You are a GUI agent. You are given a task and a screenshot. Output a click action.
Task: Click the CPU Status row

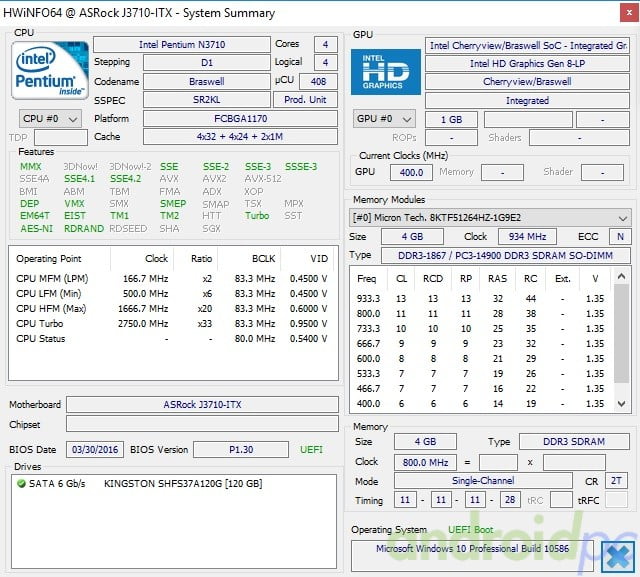point(172,339)
